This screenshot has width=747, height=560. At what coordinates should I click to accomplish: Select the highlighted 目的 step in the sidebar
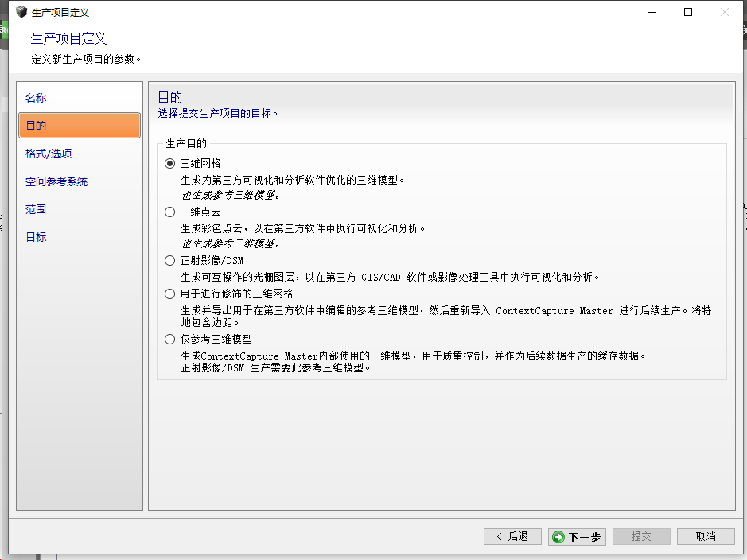80,126
